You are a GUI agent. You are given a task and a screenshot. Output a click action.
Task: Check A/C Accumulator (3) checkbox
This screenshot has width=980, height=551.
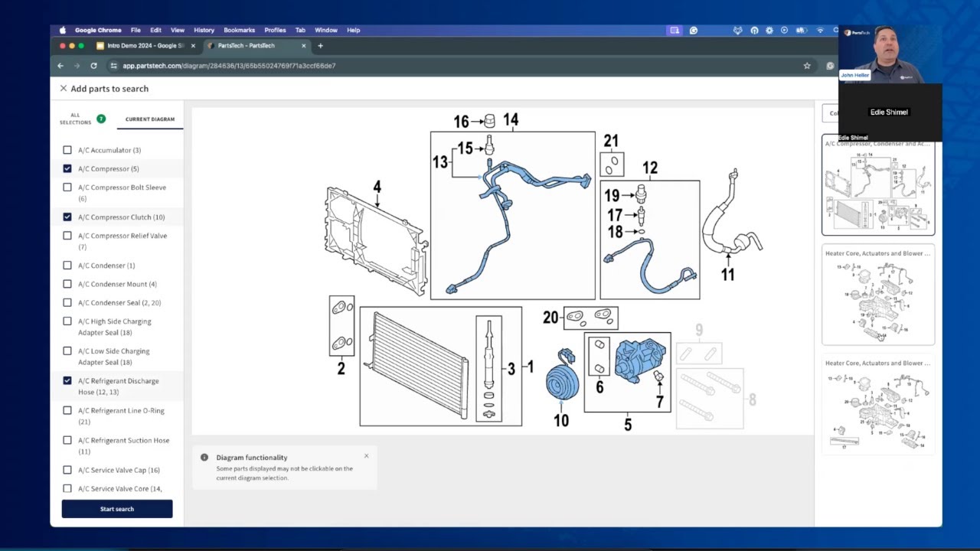coord(67,150)
